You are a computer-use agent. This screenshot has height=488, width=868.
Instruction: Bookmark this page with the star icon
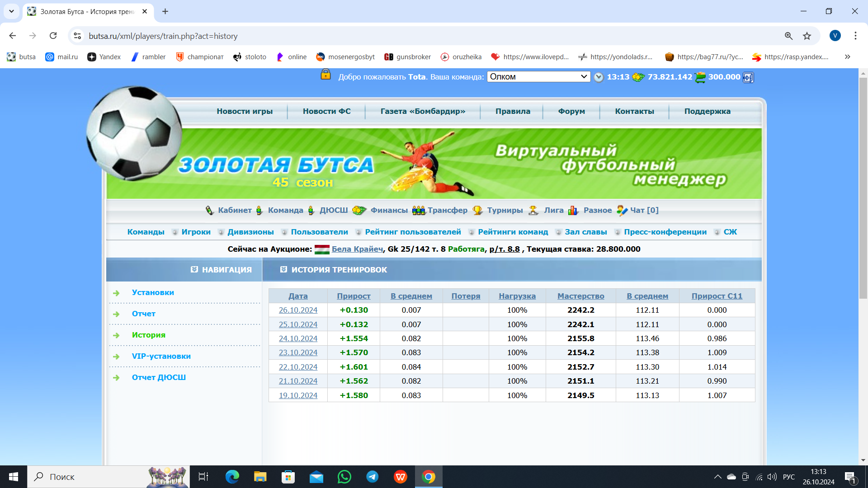tap(807, 36)
